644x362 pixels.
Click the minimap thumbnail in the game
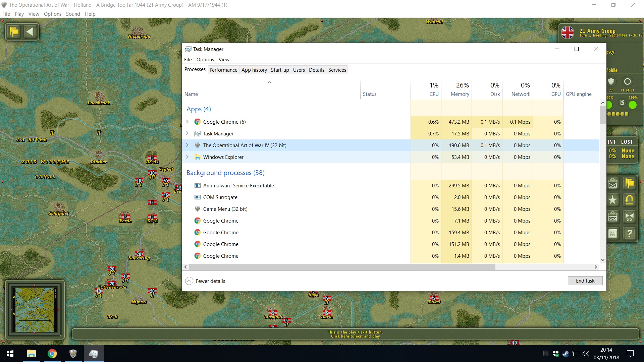(35, 310)
